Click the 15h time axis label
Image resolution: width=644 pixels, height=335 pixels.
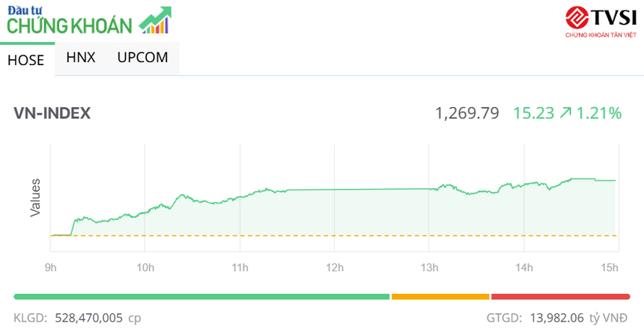coord(610,268)
